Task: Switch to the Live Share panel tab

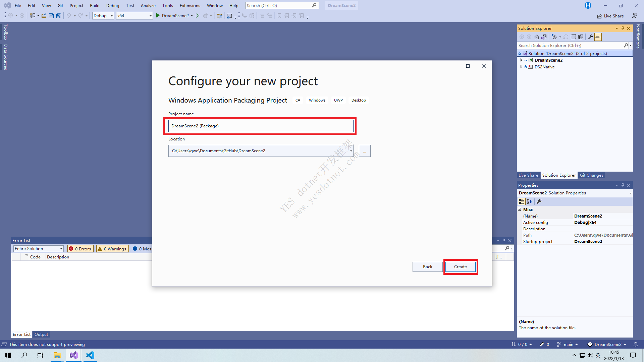Action: point(528,175)
